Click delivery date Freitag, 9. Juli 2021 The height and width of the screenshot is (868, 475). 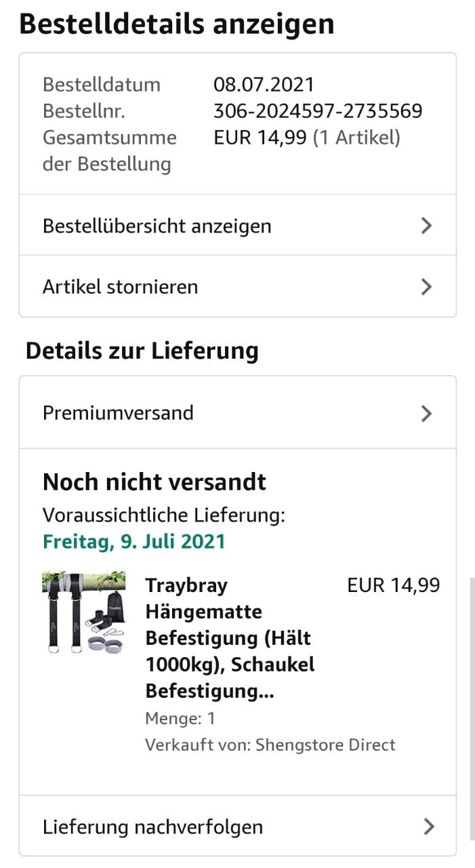click(134, 542)
